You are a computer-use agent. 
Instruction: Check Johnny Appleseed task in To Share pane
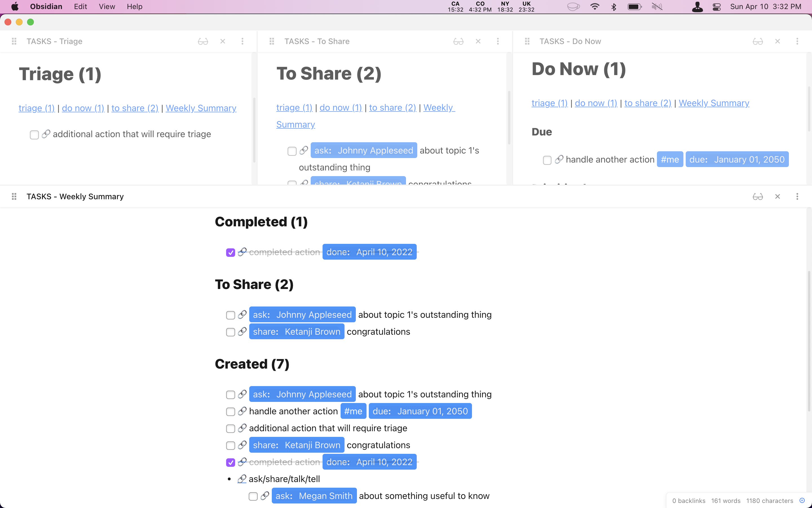[292, 151]
